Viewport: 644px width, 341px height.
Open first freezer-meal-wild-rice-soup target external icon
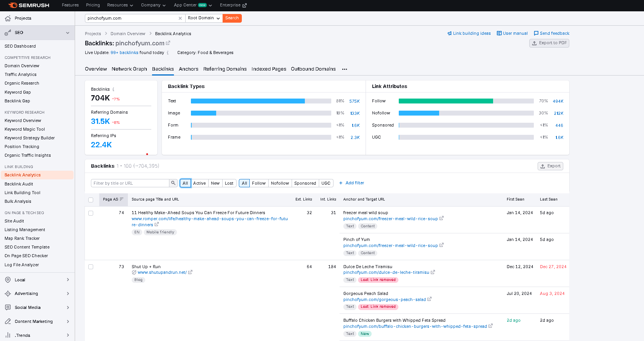441,218
